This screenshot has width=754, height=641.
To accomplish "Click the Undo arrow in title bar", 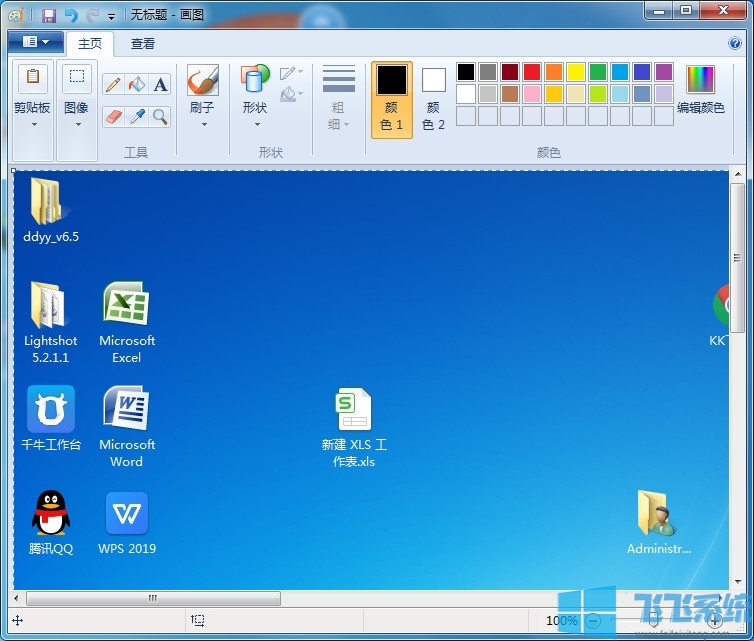I will coord(71,16).
